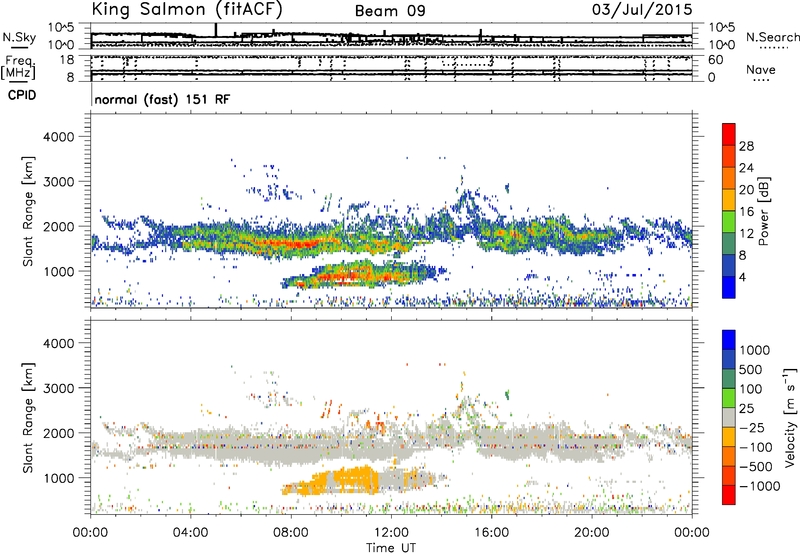800x554 pixels.
Task: Click the blue bottom segment of power colorbar
Action: point(729,287)
